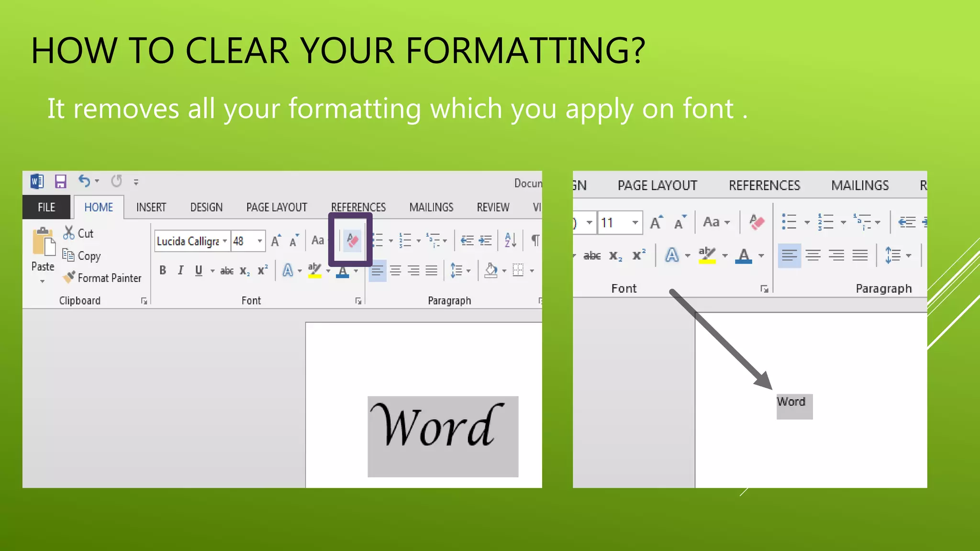The image size is (980, 551).
Task: Open Customize Quick Access Toolbar dropdown
Action: 136,182
